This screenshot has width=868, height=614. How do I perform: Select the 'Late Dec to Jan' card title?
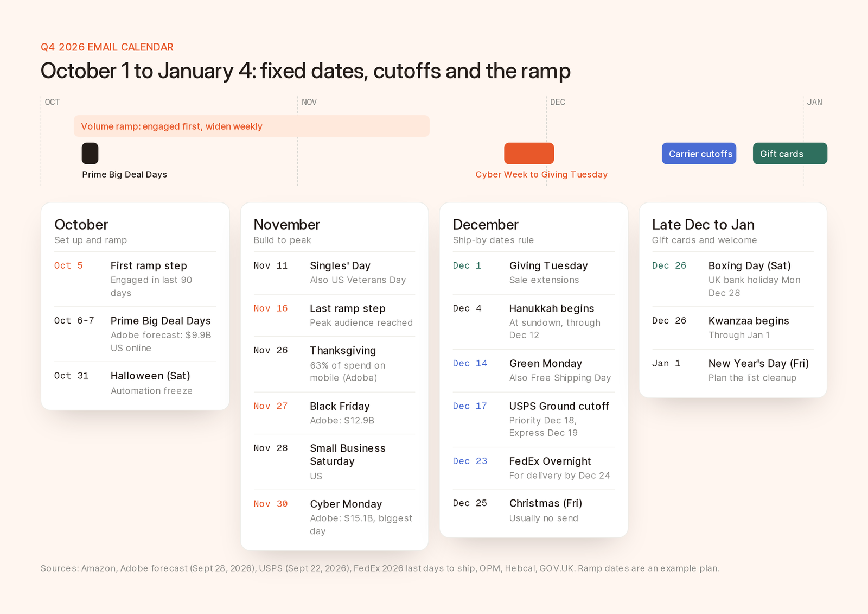(703, 224)
